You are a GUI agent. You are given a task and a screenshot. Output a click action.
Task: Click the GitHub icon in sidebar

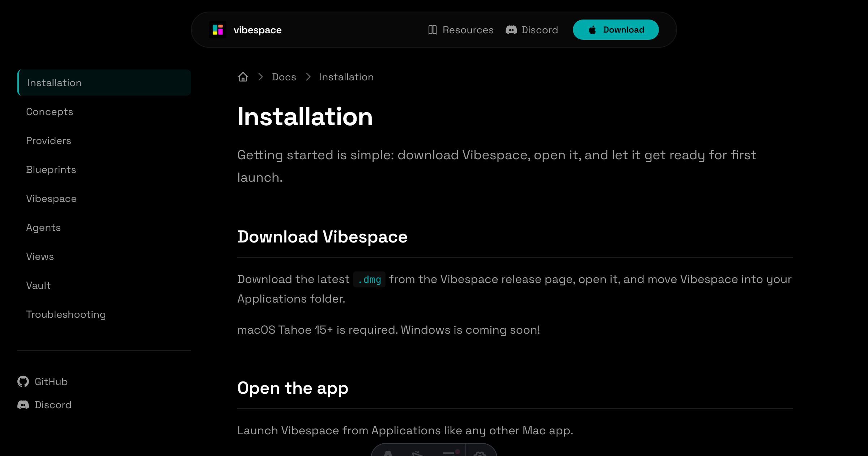point(23,381)
